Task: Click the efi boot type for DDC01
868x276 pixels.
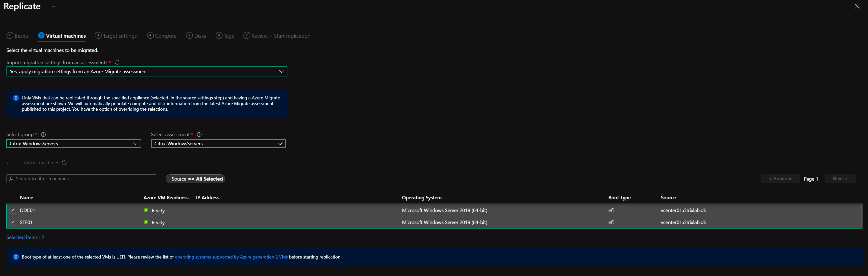Action: (611, 210)
